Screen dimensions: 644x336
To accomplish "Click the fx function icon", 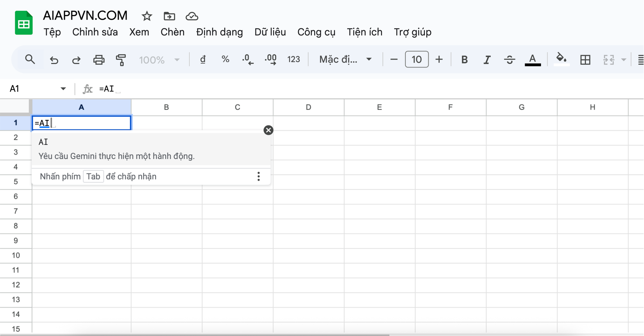I will (x=88, y=89).
